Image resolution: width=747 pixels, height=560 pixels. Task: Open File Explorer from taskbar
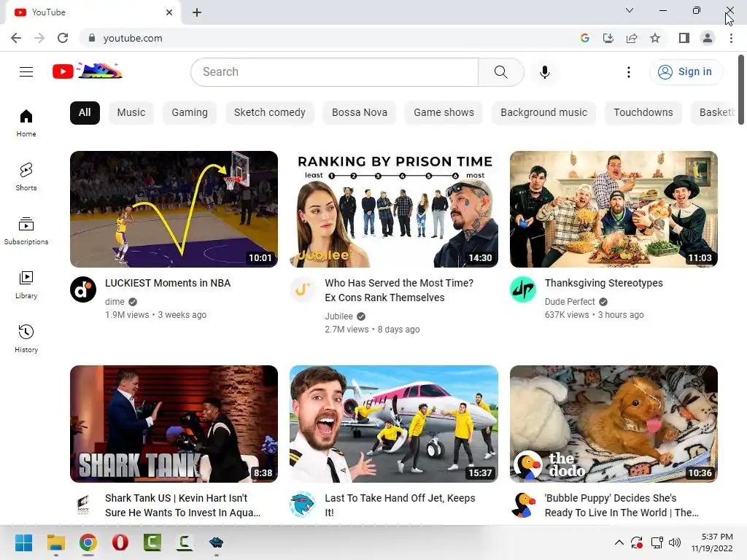pos(56,542)
